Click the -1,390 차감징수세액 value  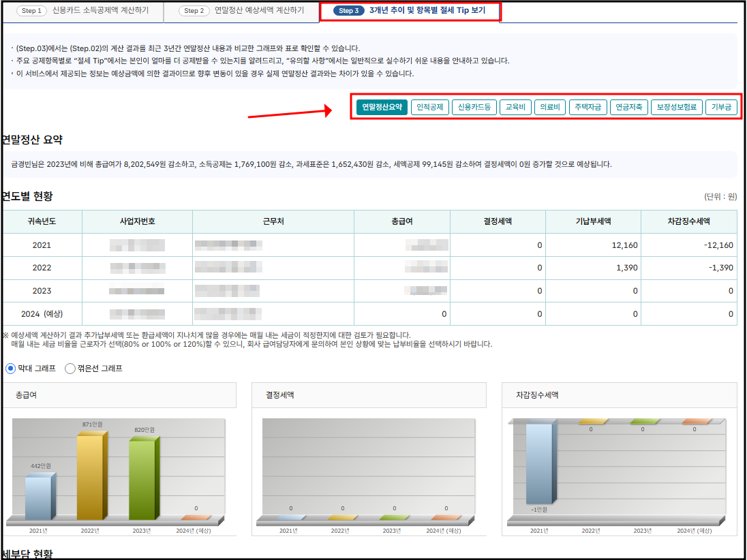pyautogui.click(x=721, y=268)
